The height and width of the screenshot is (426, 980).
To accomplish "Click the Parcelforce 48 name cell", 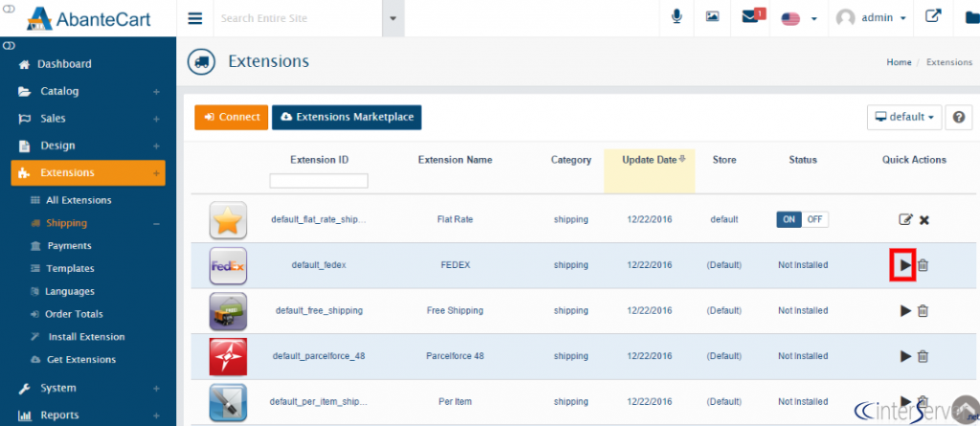I will 455,356.
